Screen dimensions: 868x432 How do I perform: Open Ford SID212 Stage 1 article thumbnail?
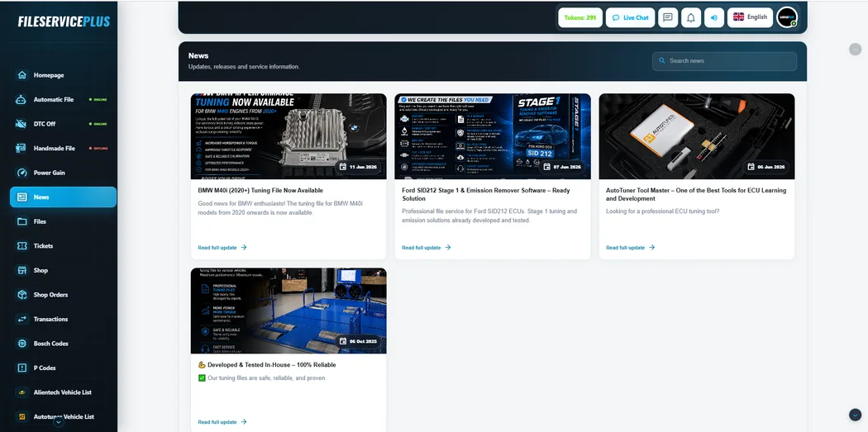tap(493, 136)
